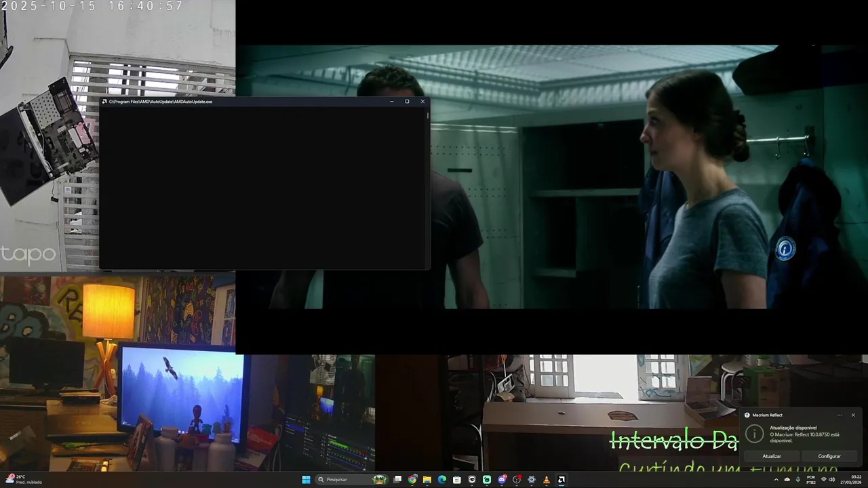The height and width of the screenshot is (488, 868).
Task: Open Task View from the taskbar
Action: click(x=397, y=480)
